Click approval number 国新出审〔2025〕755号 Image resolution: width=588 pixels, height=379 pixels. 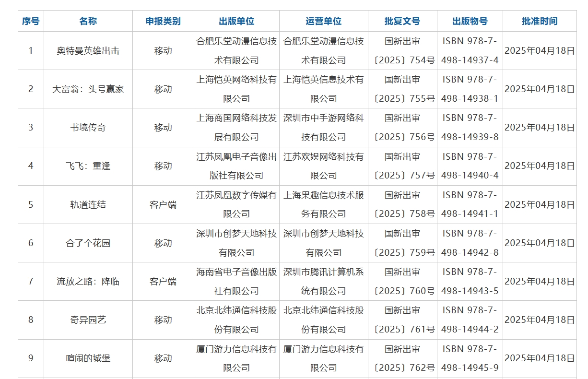pyautogui.click(x=403, y=89)
